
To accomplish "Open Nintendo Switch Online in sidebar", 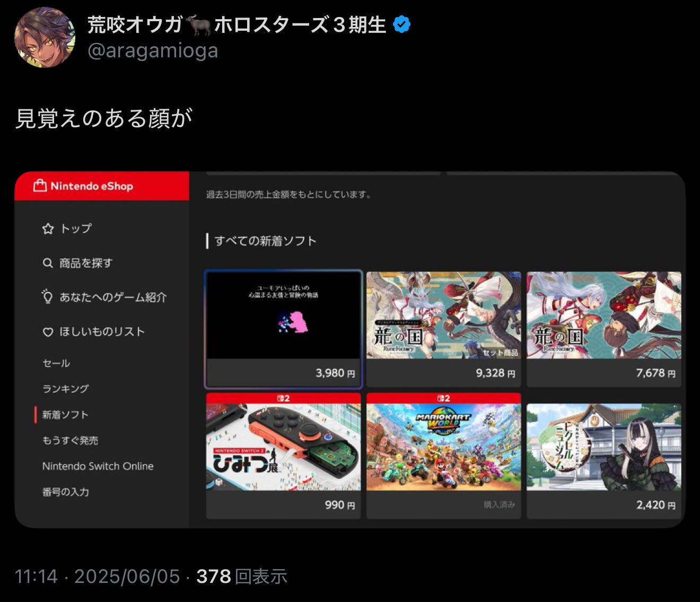I will pyautogui.click(x=98, y=466).
